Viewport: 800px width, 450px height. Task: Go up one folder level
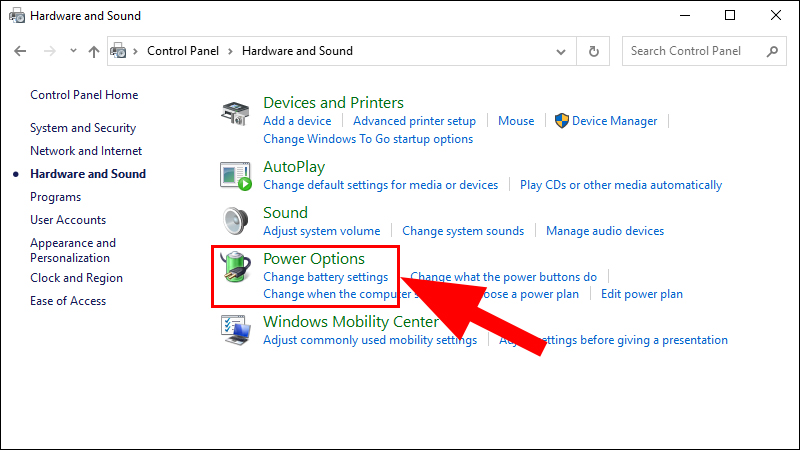coord(93,51)
